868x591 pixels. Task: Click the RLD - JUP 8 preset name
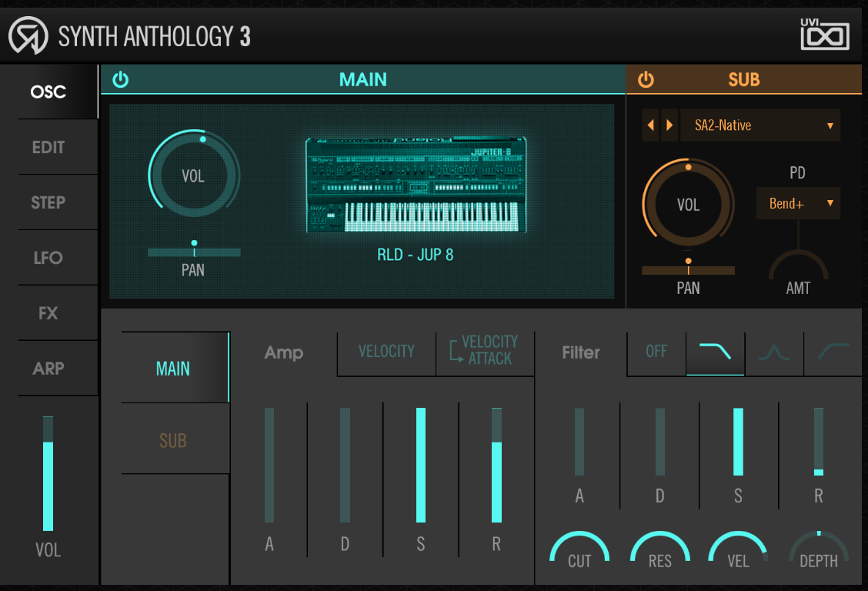pyautogui.click(x=416, y=255)
